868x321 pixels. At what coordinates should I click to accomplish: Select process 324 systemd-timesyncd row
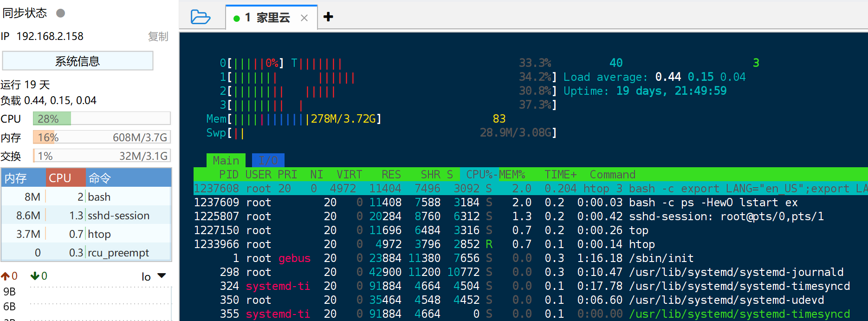(x=531, y=286)
